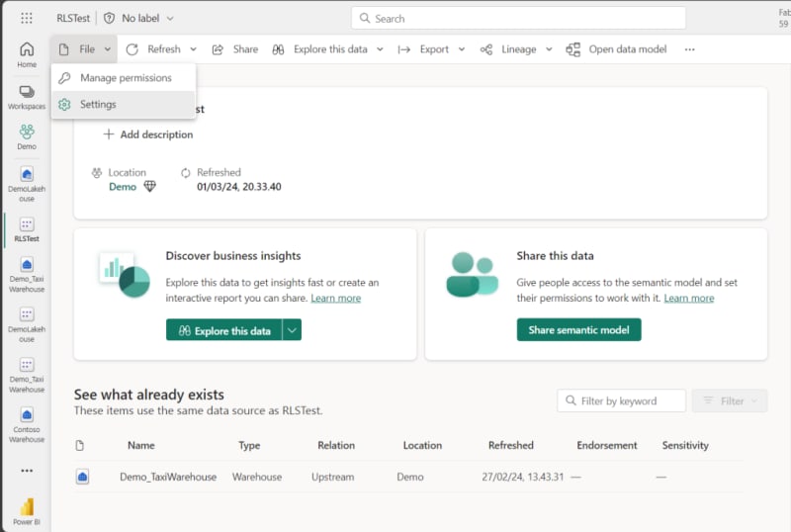
Task: Click the Export toolbar icon
Action: [x=403, y=49]
